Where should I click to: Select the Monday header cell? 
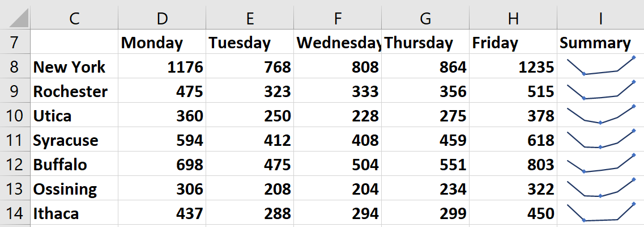pyautogui.click(x=162, y=43)
